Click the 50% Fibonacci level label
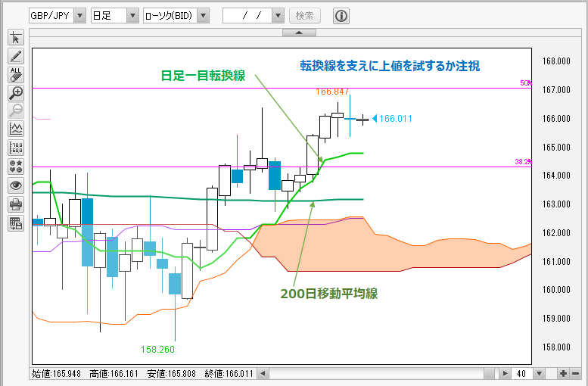The image size is (588, 386). click(x=526, y=83)
